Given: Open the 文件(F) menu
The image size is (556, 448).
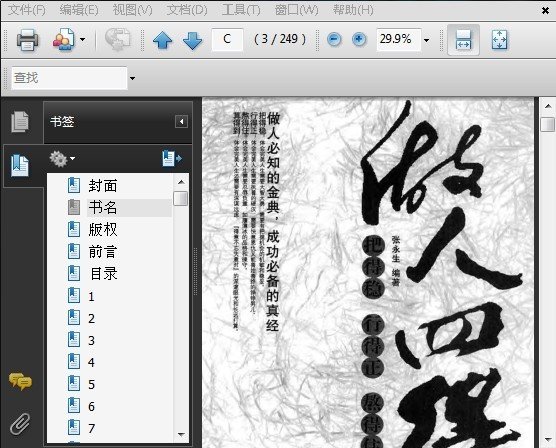Looking at the screenshot, I should coord(27,10).
